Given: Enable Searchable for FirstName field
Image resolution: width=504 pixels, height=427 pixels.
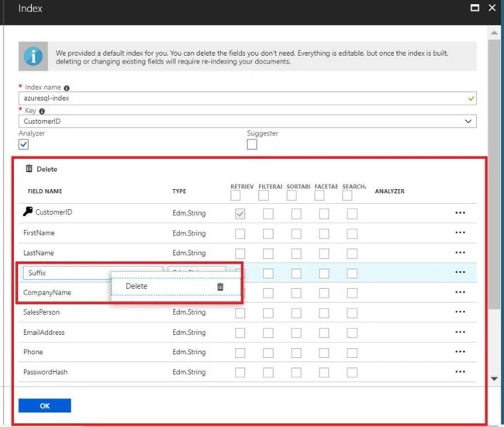Looking at the screenshot, I should (352, 233).
